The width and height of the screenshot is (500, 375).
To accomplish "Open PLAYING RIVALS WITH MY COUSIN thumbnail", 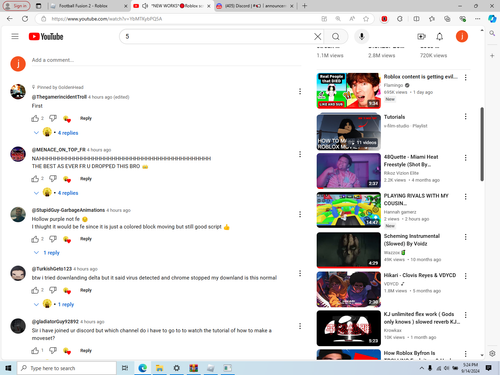I will (x=349, y=210).
